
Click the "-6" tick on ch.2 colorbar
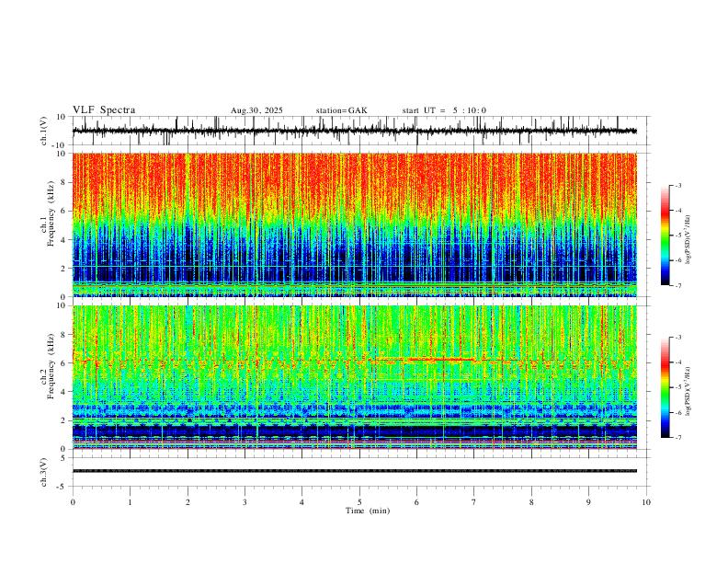(677, 412)
